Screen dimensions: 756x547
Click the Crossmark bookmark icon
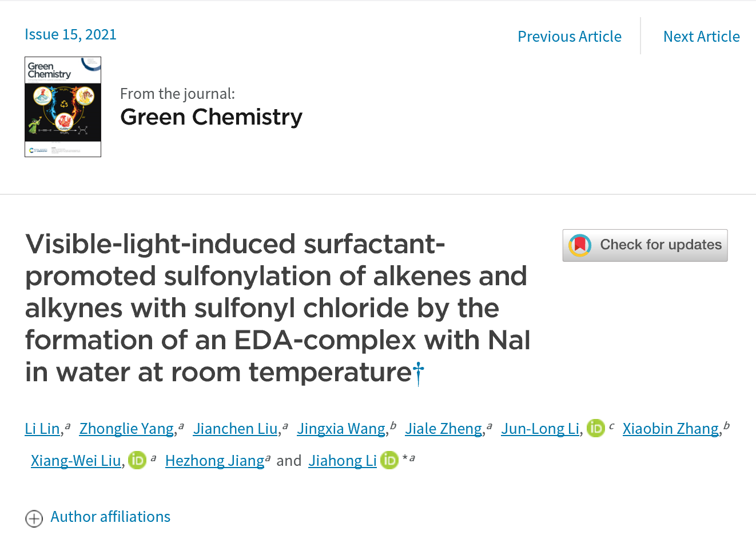580,245
